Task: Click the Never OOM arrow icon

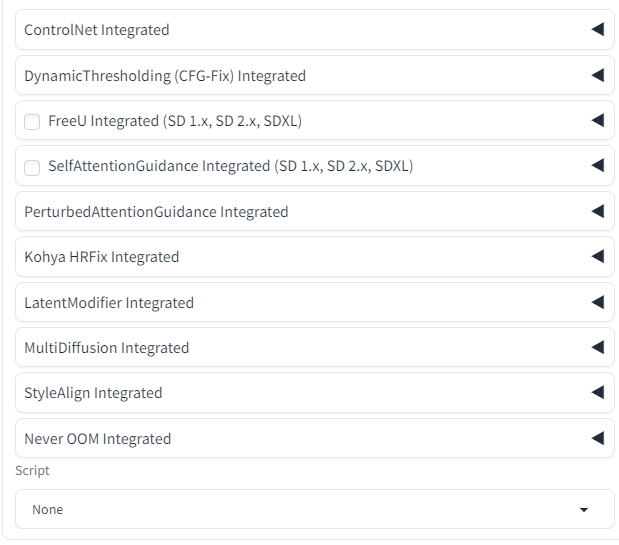Action: pyautogui.click(x=598, y=438)
